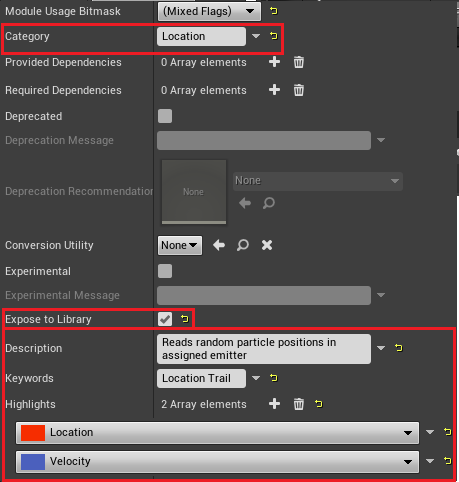Clear the Conversion Utility reference with X
The image size is (459, 482).
coord(267,245)
